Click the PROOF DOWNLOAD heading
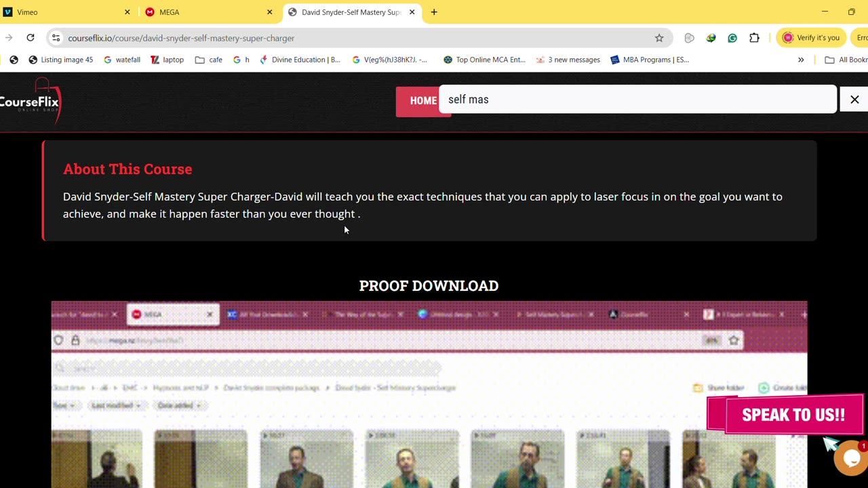This screenshot has height=488, width=868. [x=429, y=285]
